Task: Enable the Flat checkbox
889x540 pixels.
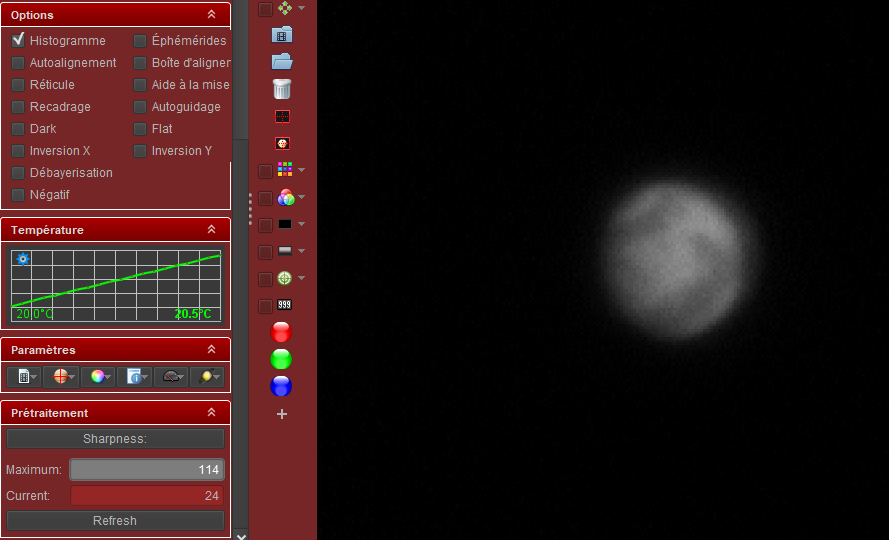Action: (x=140, y=129)
